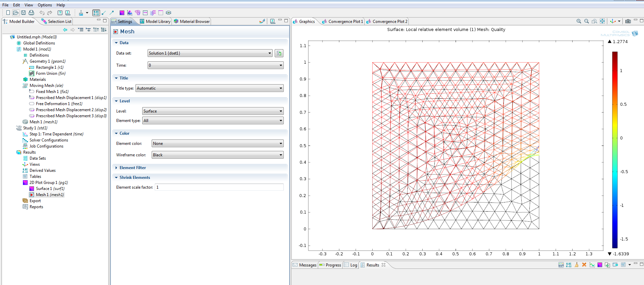Go to previous node with cyan arrow

pyautogui.click(x=65, y=30)
